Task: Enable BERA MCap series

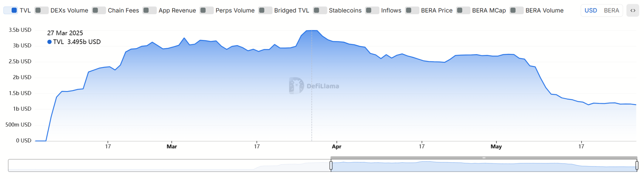Action: 463,10
